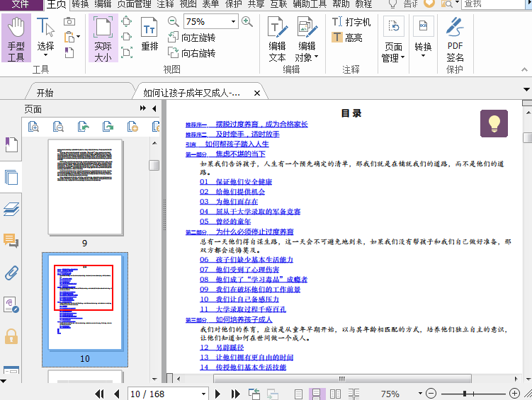This screenshot has height=400, width=532.
Task: Open the attachments paperclip panel
Action: click(x=11, y=273)
